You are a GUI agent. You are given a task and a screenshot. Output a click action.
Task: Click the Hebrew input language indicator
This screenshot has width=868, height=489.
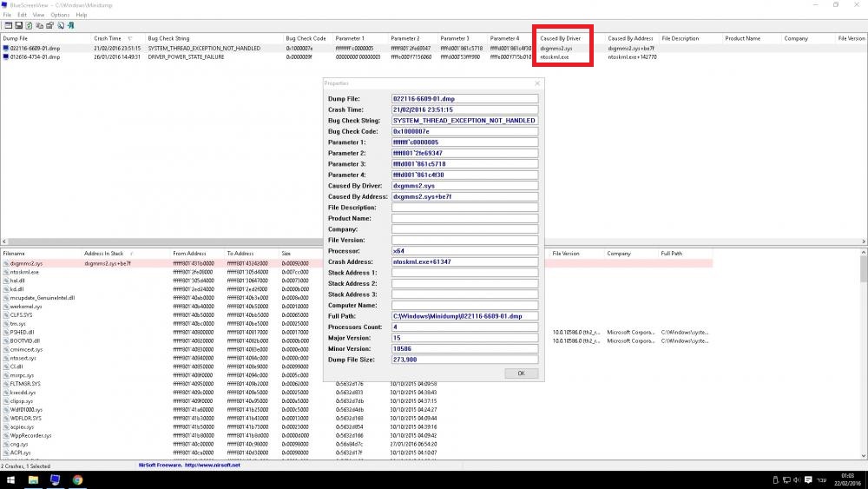click(x=821, y=480)
